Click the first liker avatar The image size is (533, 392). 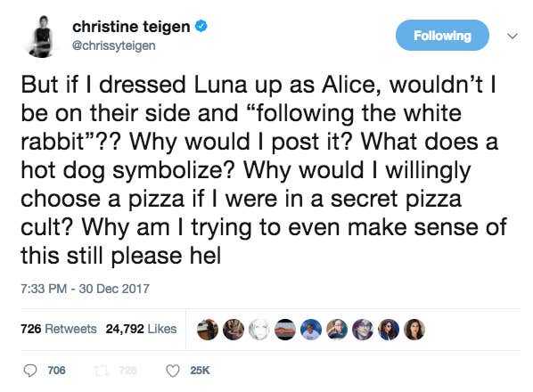pyautogui.click(x=208, y=330)
